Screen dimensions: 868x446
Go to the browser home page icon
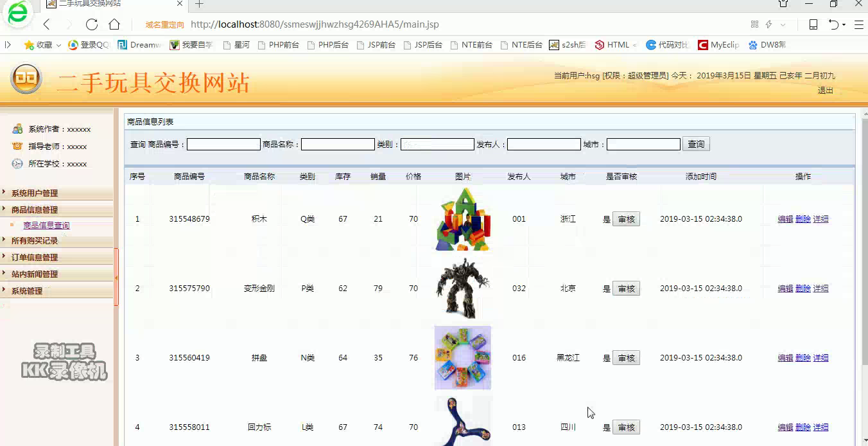114,24
